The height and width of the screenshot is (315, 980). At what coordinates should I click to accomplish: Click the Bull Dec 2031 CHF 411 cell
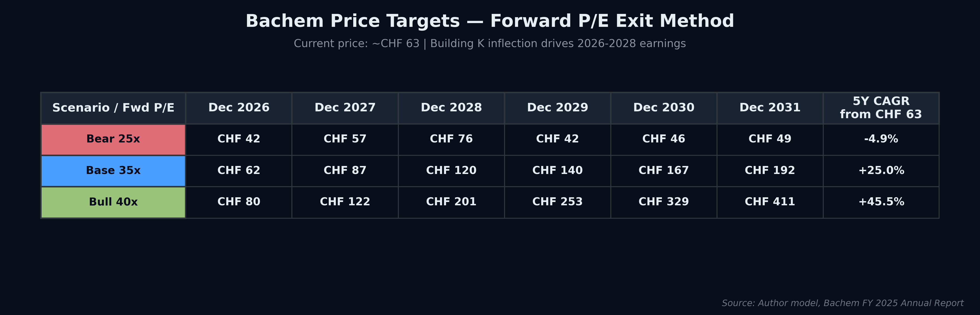770,202
